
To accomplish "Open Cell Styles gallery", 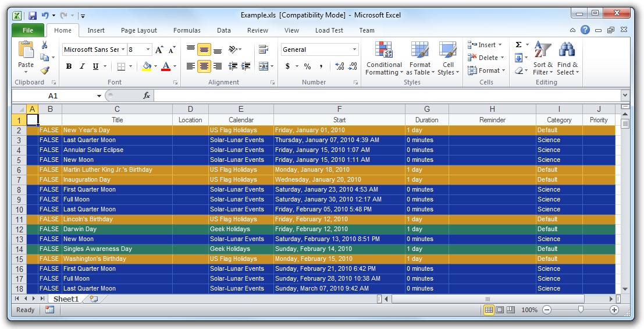I will coord(448,58).
